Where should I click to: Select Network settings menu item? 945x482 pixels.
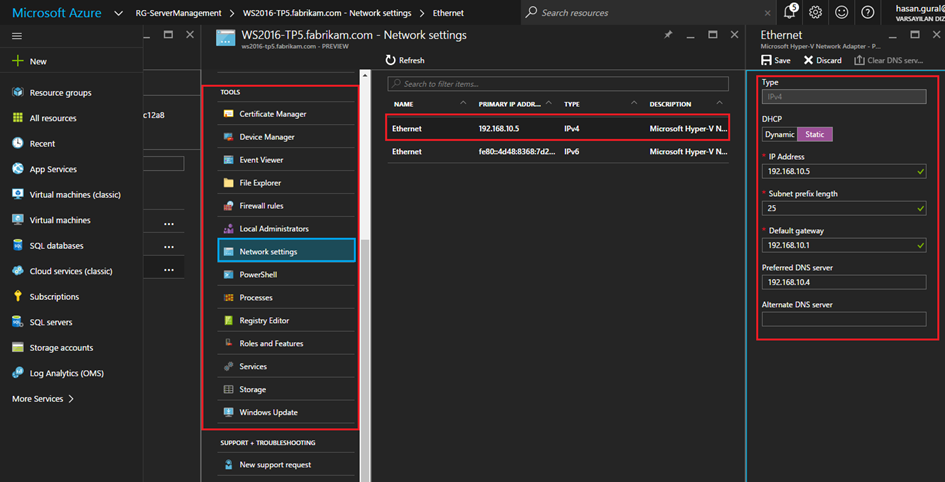[286, 251]
